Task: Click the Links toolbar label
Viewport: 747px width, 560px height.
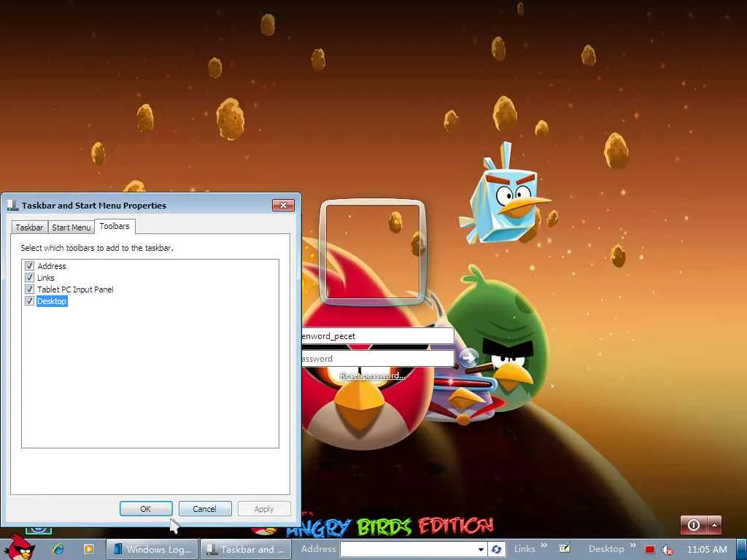Action: click(x=525, y=549)
